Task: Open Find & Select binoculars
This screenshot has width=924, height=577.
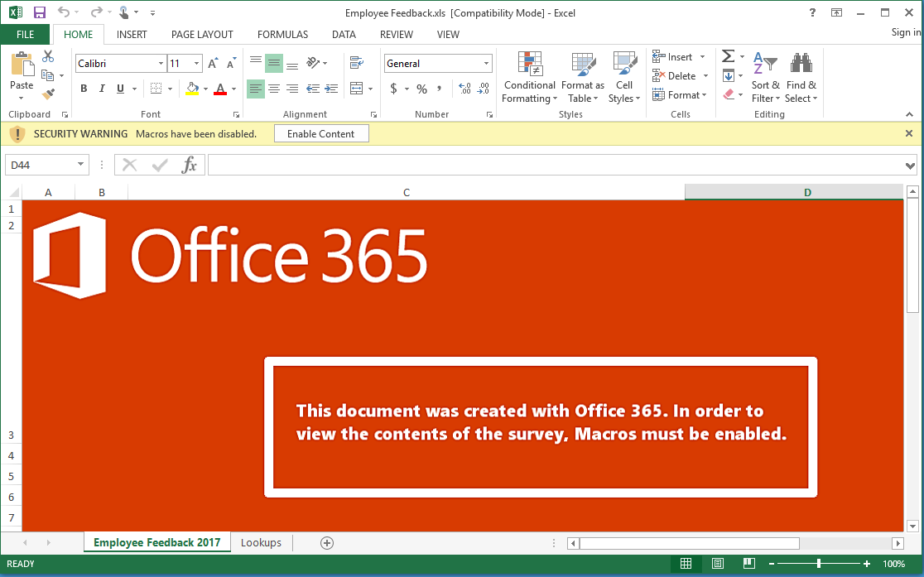Action: point(801,78)
